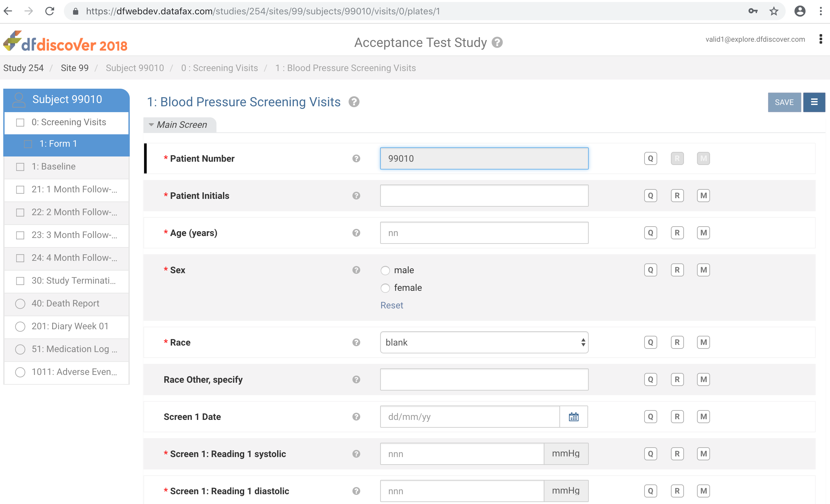Open 40: Death Report in sidebar
Image resolution: width=830 pixels, height=504 pixels.
coord(65,303)
